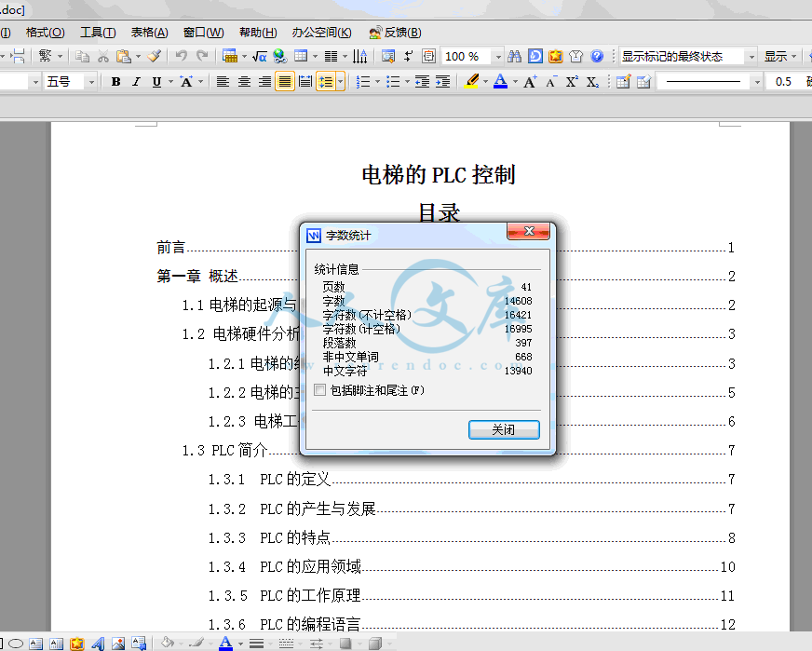Viewport: 812px width, 651px height.
Task: Click the 关闭 button in dialog
Action: [504, 429]
